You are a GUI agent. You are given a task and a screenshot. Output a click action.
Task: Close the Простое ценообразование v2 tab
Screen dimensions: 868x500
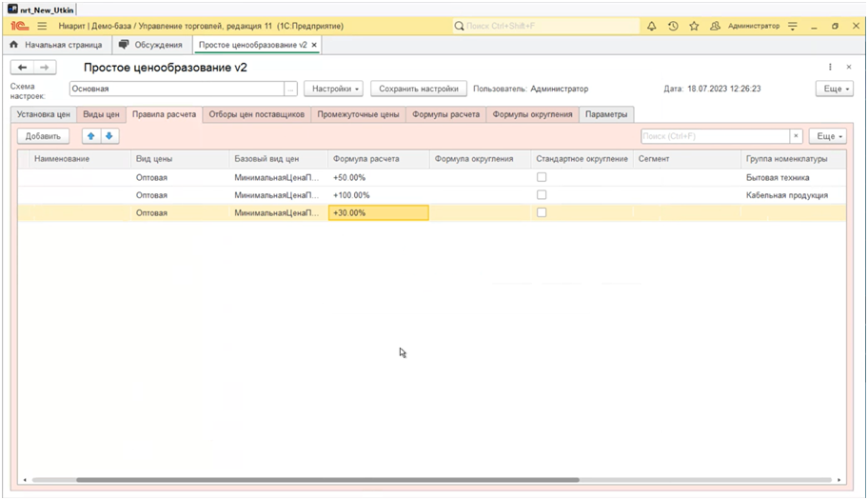314,45
